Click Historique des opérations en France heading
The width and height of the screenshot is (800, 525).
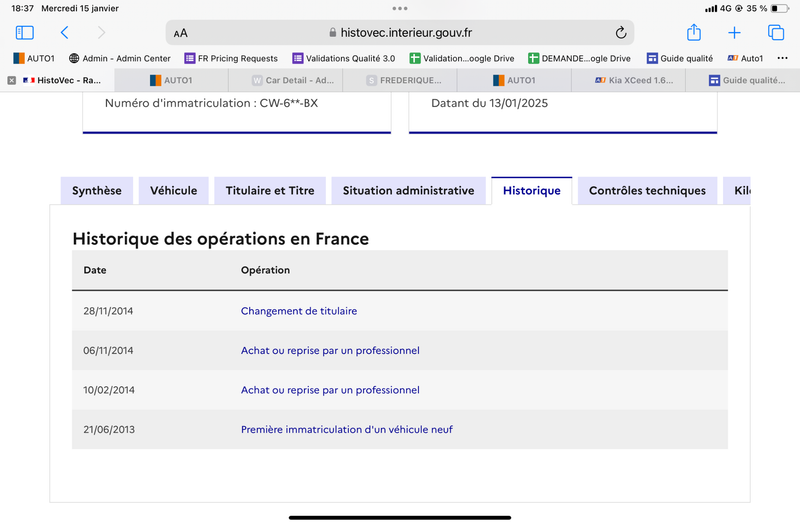[x=220, y=239]
